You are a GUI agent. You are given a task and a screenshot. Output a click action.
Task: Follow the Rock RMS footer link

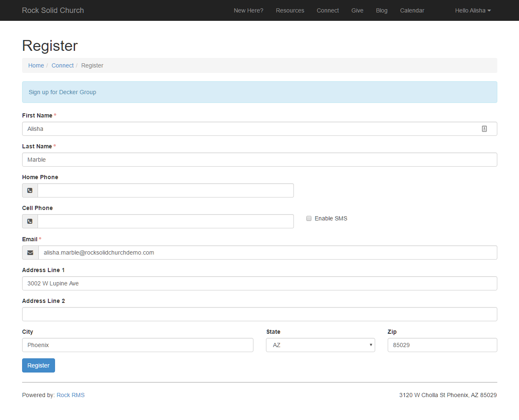(70, 395)
